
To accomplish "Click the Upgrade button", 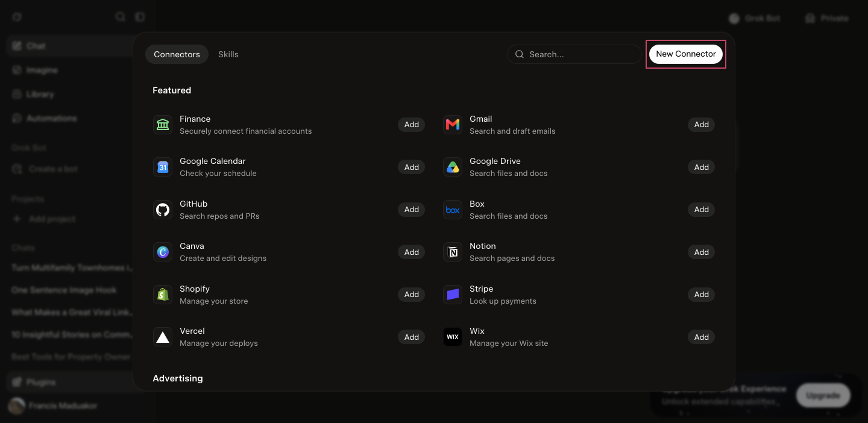I will coord(823,396).
